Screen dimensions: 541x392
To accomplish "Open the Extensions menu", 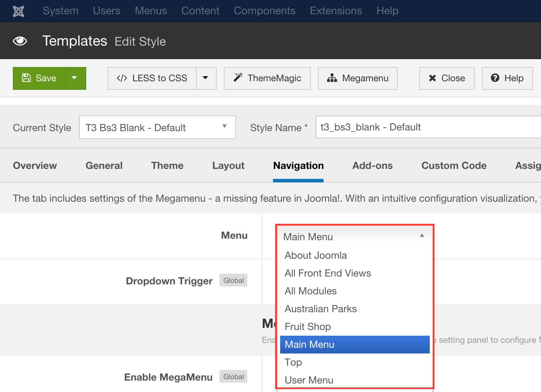I will (x=335, y=11).
